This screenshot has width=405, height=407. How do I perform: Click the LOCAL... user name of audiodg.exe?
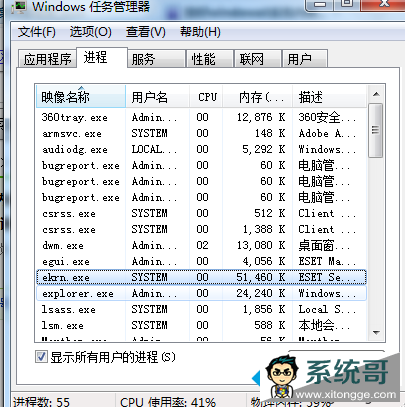coord(154,149)
